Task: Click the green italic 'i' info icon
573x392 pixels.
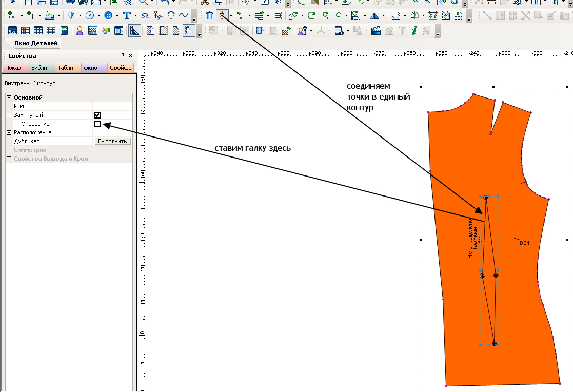Action: tap(414, 31)
